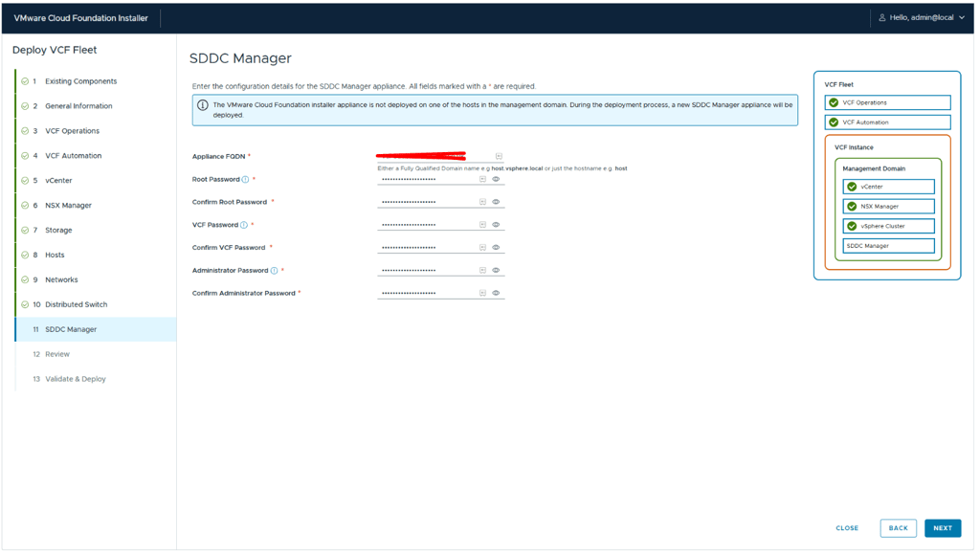The width and height of the screenshot is (980, 556).
Task: Reveal the Confirm Root Password value
Action: pos(497,202)
